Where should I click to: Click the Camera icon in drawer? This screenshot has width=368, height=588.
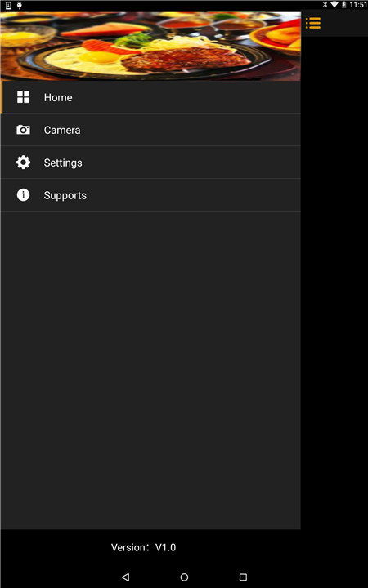[x=23, y=130]
